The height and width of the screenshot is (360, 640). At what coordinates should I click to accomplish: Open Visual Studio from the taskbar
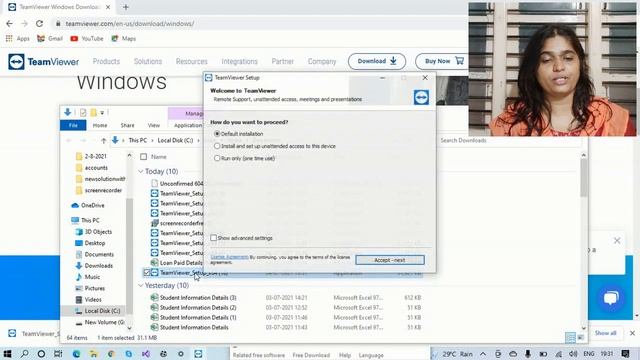146,353
